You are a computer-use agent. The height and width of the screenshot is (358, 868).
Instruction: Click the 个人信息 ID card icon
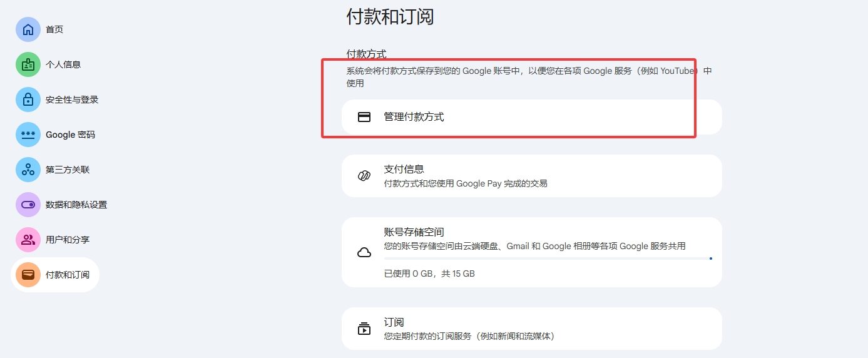coord(28,64)
